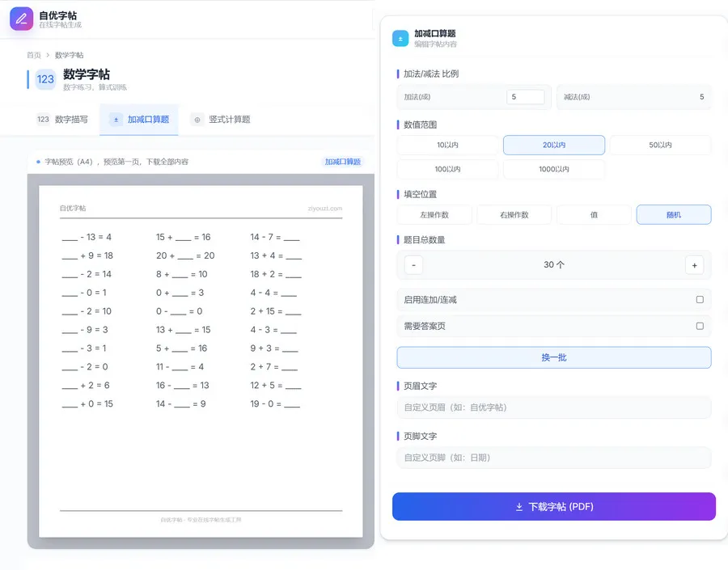This screenshot has width=728, height=570.
Task: Click the ± icon in the settings panel header
Action: click(400, 38)
